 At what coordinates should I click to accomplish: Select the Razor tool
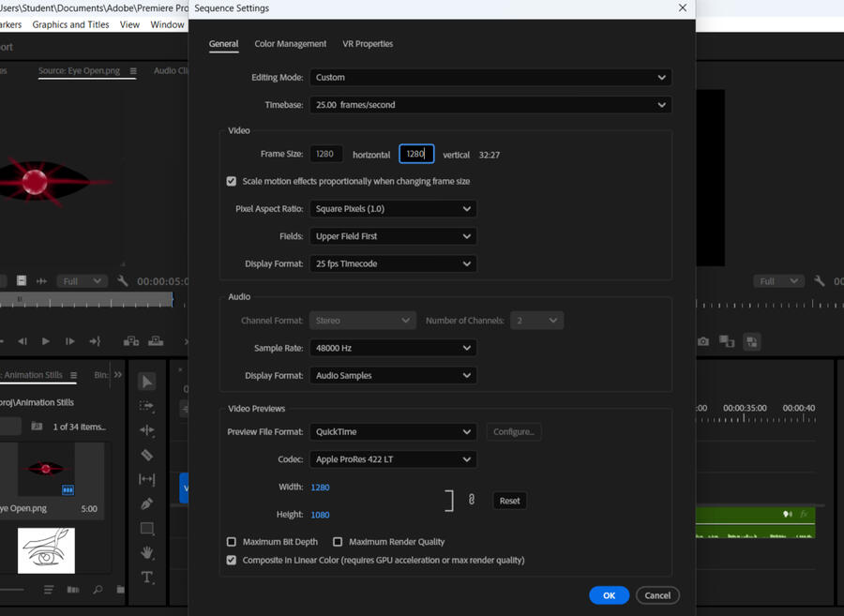coord(147,455)
